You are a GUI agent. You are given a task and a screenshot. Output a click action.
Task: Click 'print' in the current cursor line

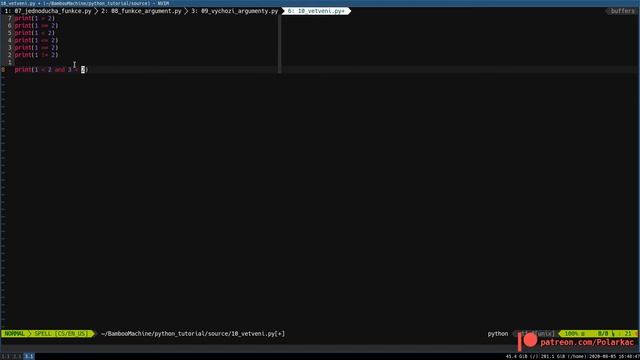[x=23, y=70]
